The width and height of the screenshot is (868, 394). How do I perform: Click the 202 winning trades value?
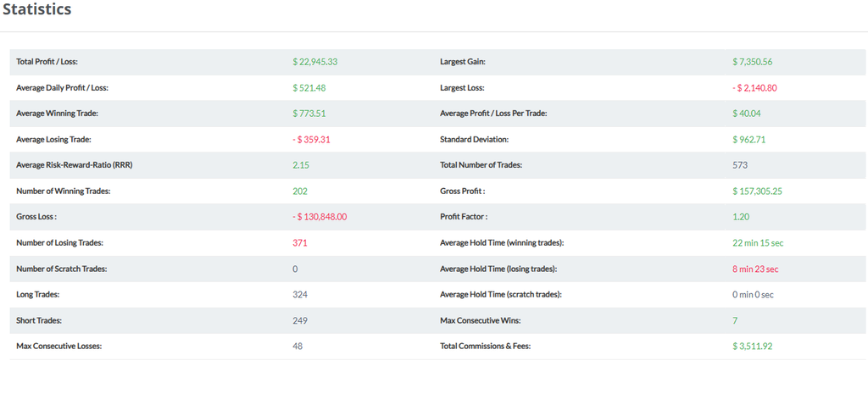(x=300, y=191)
